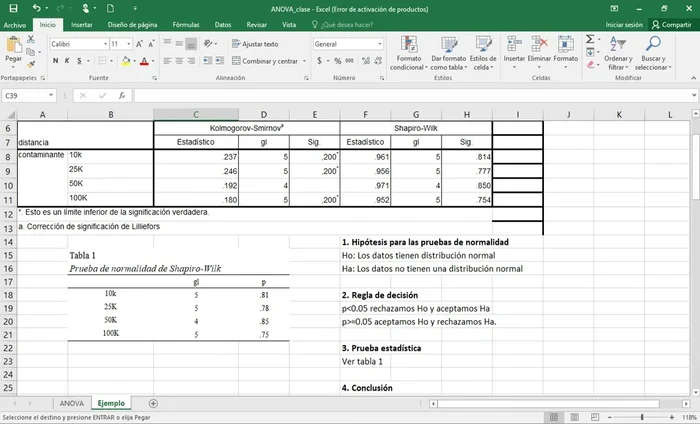Open the Archivo menu

15,25
